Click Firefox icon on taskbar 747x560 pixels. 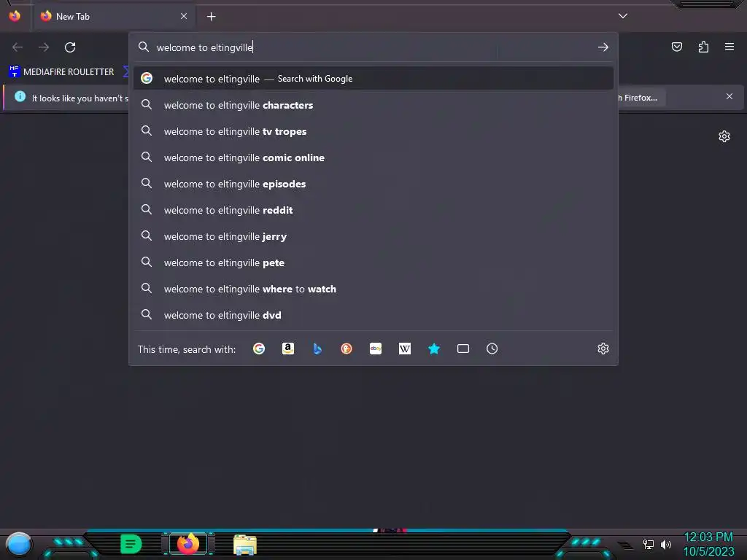[187, 543]
